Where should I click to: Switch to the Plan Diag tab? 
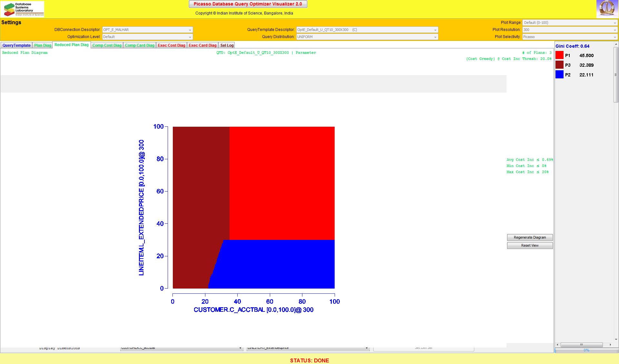click(x=43, y=45)
